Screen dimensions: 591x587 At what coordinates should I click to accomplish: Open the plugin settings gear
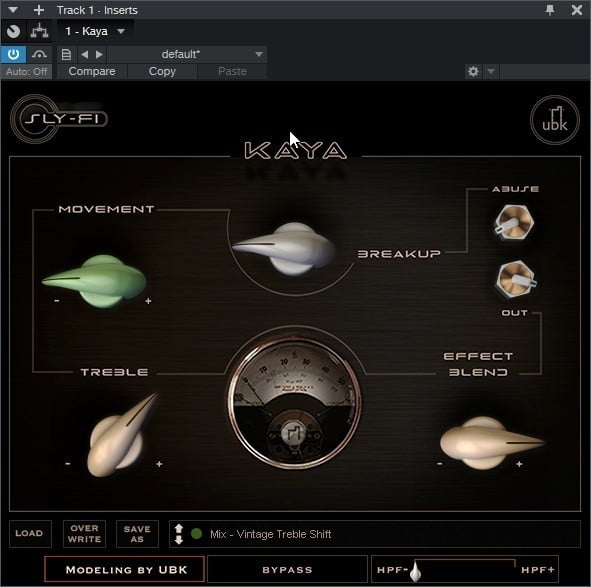coord(473,71)
